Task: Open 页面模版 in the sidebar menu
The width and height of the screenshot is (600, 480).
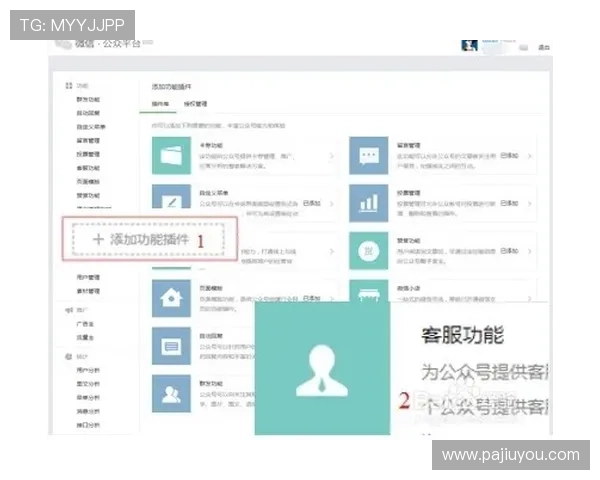Action: [88, 181]
